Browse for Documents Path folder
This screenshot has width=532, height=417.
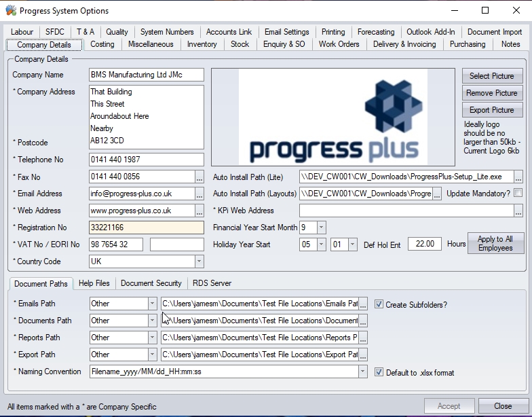click(363, 321)
